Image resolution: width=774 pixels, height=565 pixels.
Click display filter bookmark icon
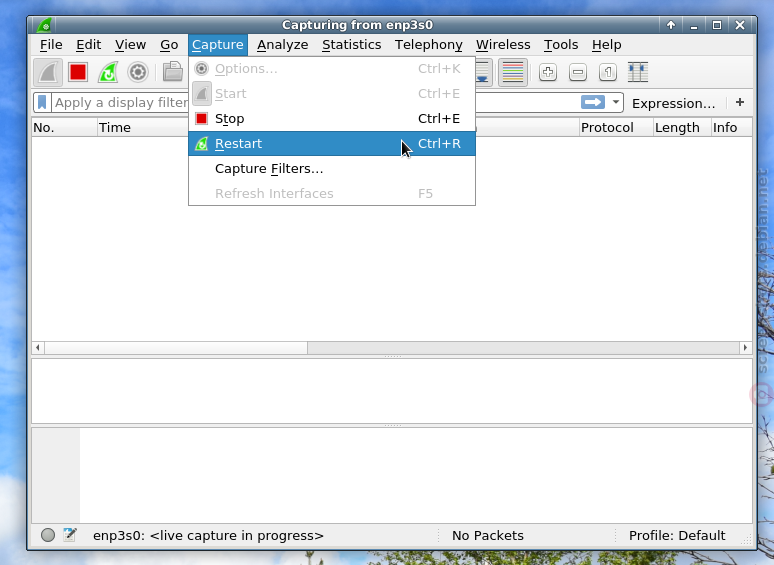click(x=42, y=103)
